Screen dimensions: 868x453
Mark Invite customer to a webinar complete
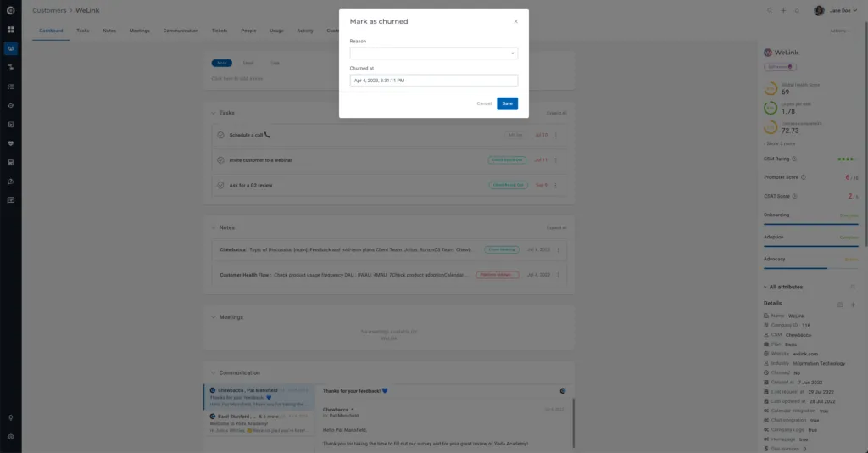[x=220, y=160]
